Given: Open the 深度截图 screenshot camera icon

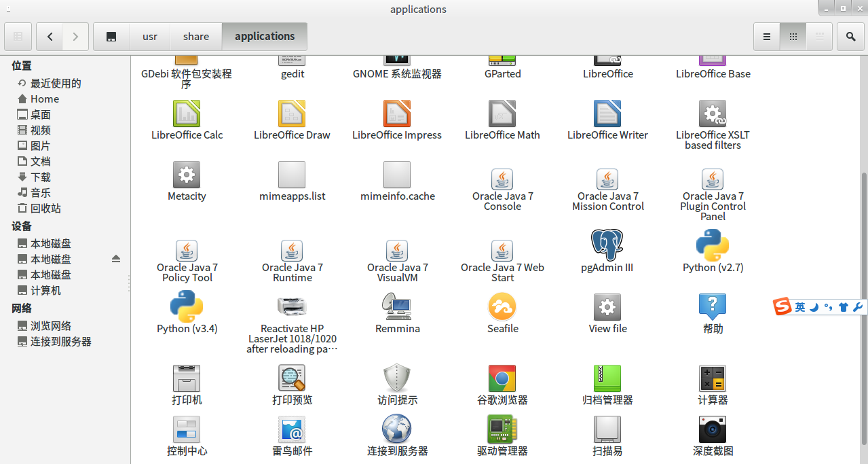Looking at the screenshot, I should pyautogui.click(x=713, y=429).
